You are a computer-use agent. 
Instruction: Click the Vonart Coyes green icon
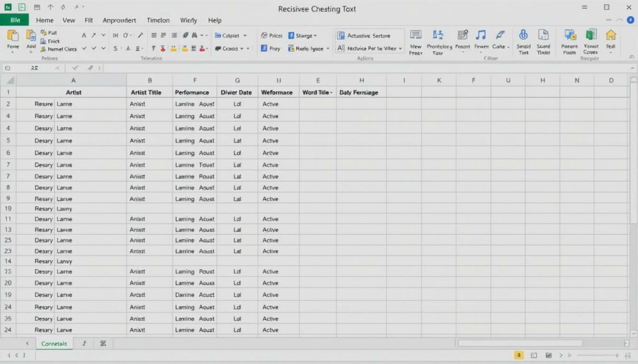[x=591, y=35]
